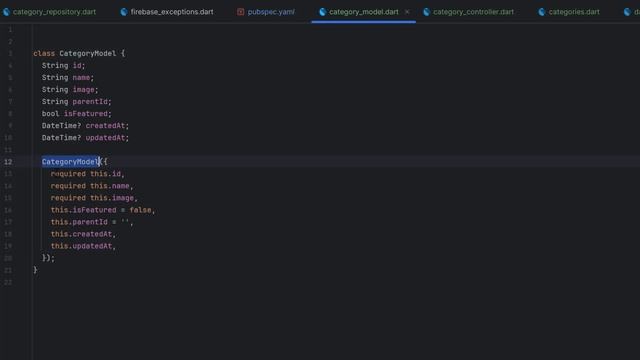This screenshot has width=640, height=360.
Task: Click 'this.isFeatured = false,' parameter
Action: [103, 210]
